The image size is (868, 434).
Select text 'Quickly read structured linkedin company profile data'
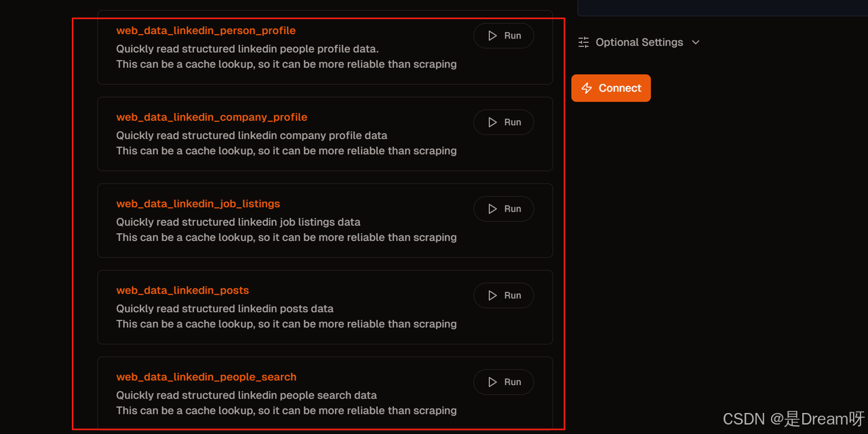tap(252, 136)
